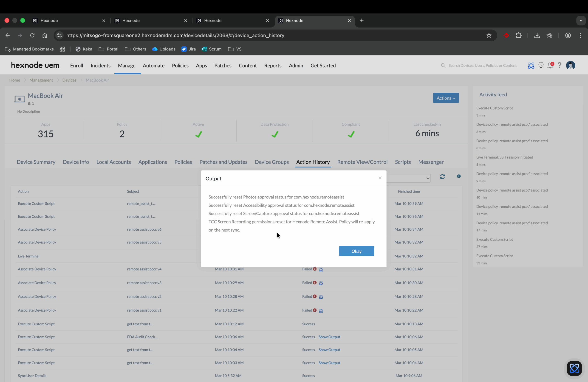Click Show Output for FDA Audit Check
The width and height of the screenshot is (588, 382).
click(x=329, y=337)
